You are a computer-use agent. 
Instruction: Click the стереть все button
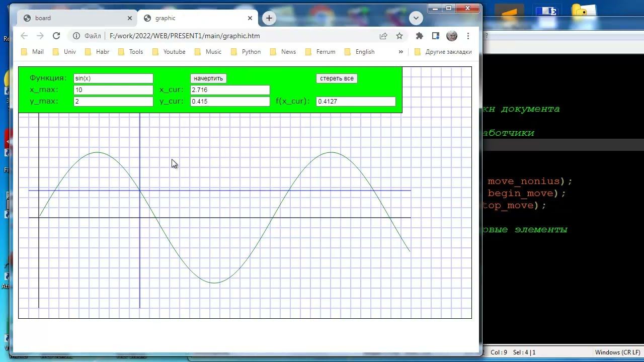tap(337, 78)
